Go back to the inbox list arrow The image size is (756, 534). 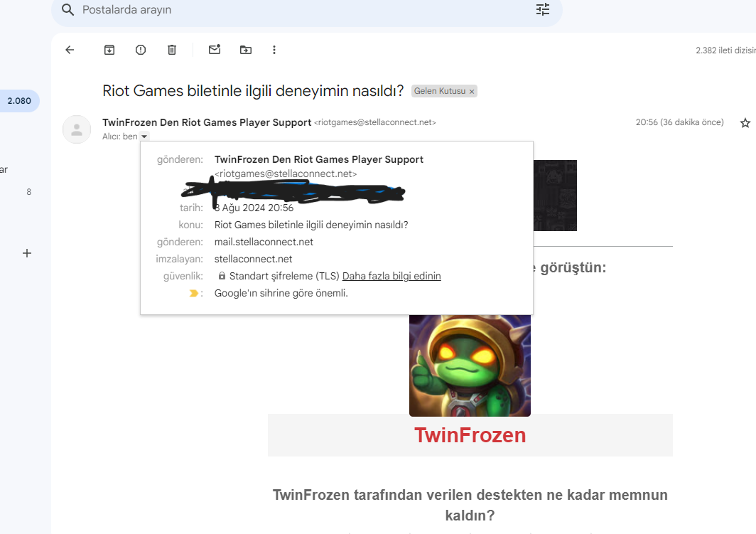click(70, 50)
